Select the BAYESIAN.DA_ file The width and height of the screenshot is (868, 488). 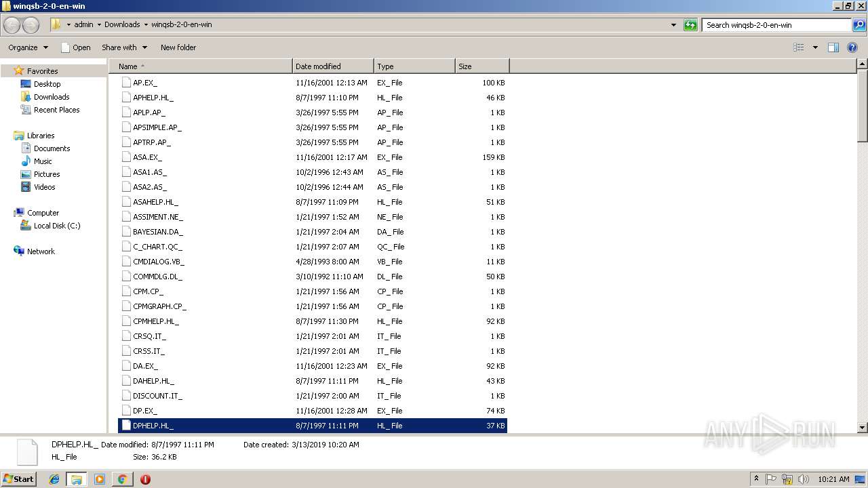tap(313, 232)
